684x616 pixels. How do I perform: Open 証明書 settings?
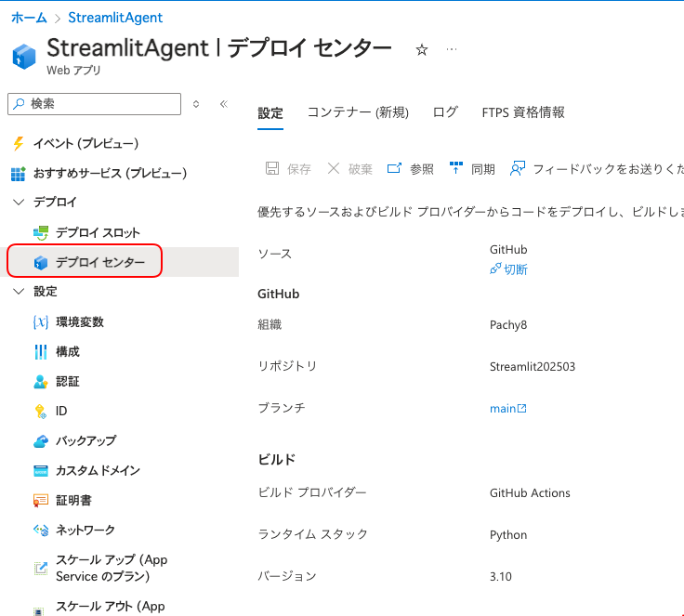pos(73,501)
